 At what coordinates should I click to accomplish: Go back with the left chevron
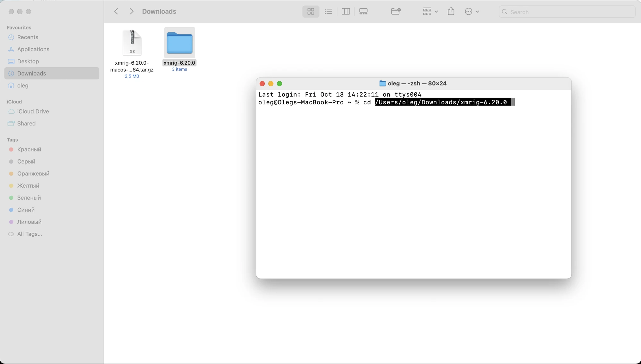coord(116,12)
